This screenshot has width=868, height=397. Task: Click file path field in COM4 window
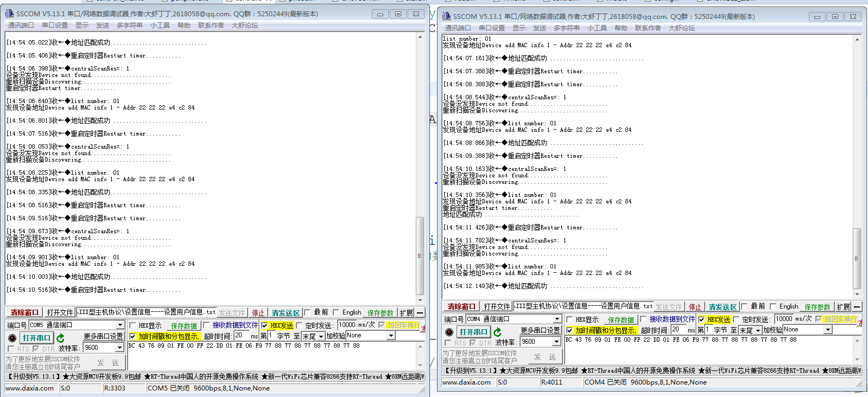(x=583, y=306)
